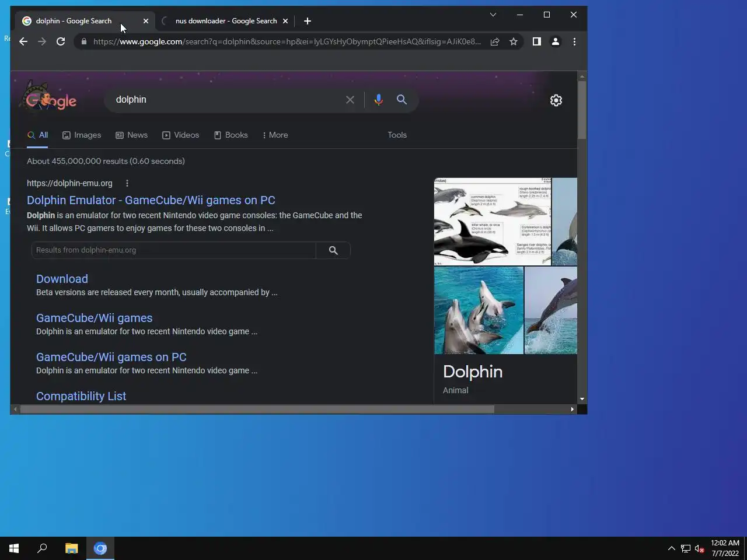
Task: Open the Windows Start menu
Action: point(14,548)
